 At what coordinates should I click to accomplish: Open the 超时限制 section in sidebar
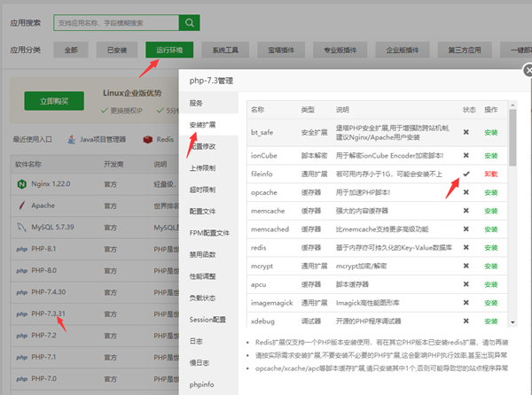pos(208,190)
